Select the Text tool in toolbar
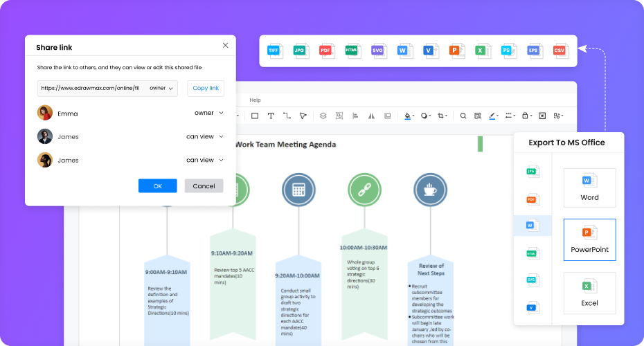The width and height of the screenshot is (644, 346). [x=271, y=116]
